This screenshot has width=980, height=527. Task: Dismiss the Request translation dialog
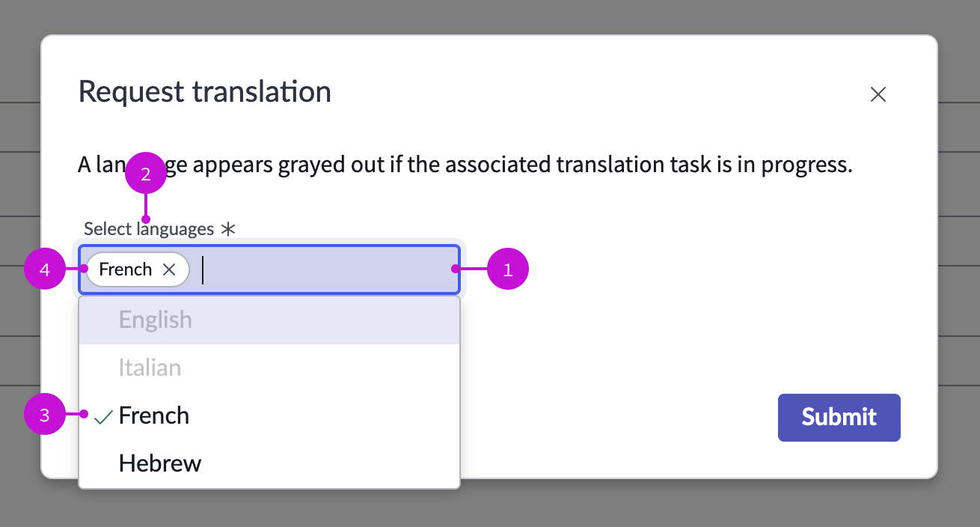pos(878,94)
